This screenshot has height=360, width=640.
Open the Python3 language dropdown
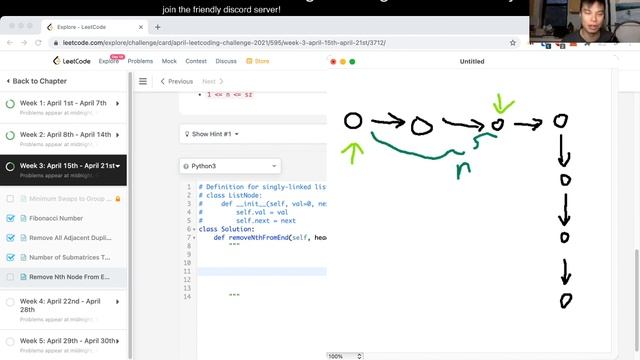[x=230, y=166]
